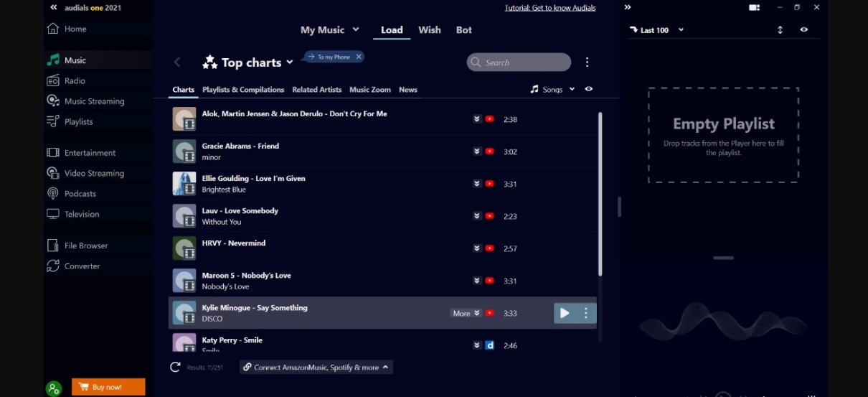Select Playlists & Compilations tab
The image size is (868, 397).
(243, 90)
